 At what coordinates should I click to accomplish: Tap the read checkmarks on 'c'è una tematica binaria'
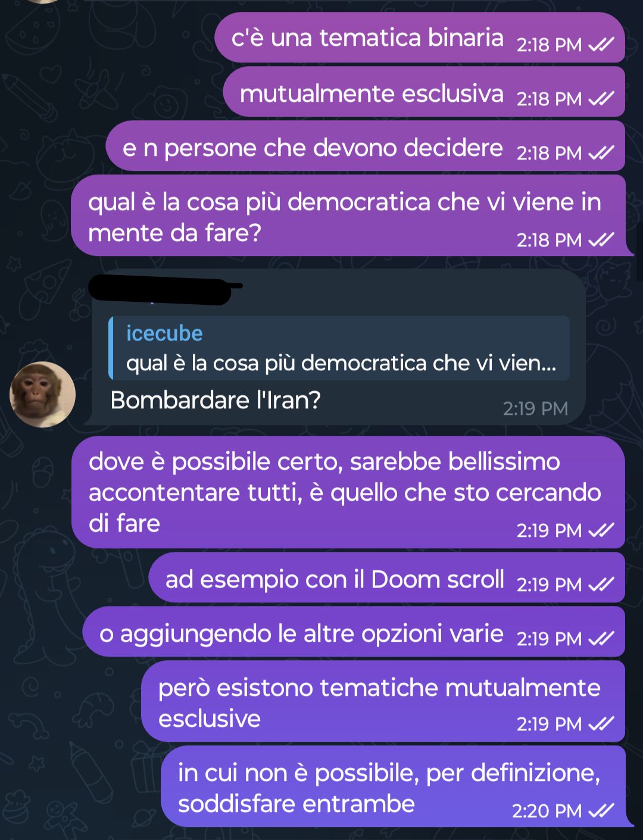(x=601, y=45)
